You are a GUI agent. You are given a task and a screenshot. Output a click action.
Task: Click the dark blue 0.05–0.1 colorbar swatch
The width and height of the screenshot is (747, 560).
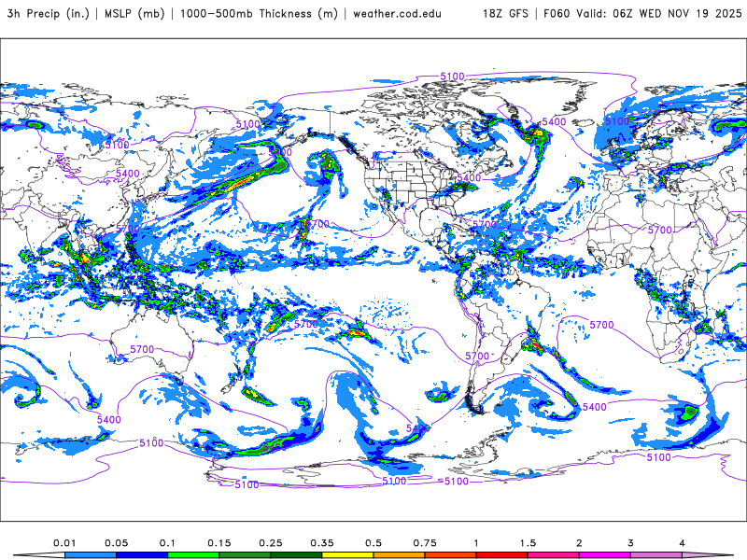pos(142,555)
